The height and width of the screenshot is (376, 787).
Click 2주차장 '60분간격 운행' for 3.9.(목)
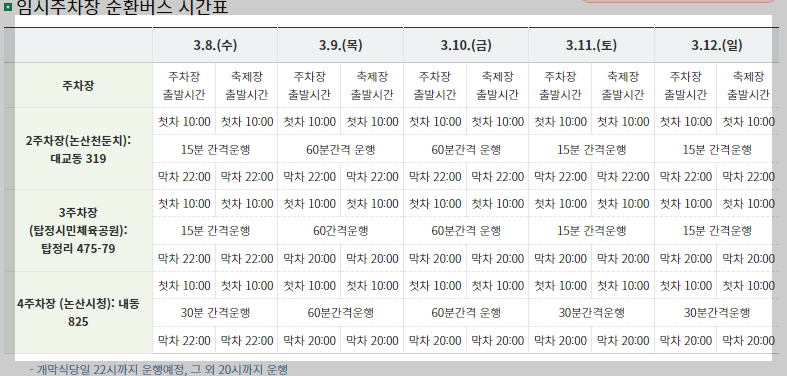point(340,149)
